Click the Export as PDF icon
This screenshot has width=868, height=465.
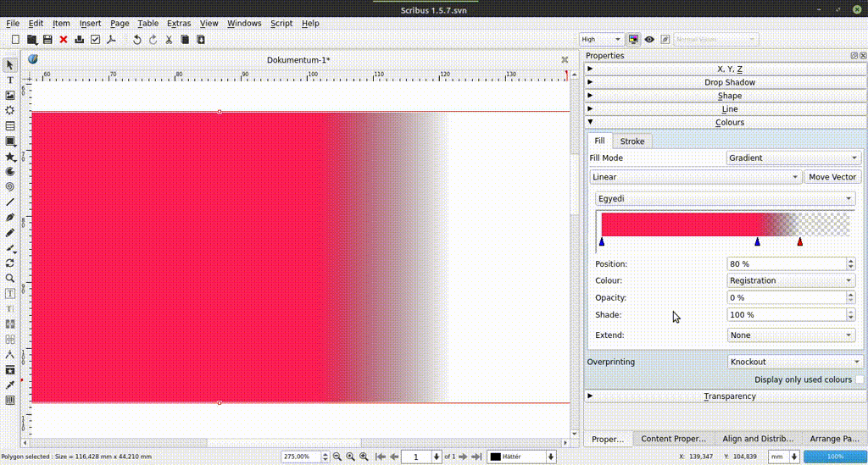110,40
